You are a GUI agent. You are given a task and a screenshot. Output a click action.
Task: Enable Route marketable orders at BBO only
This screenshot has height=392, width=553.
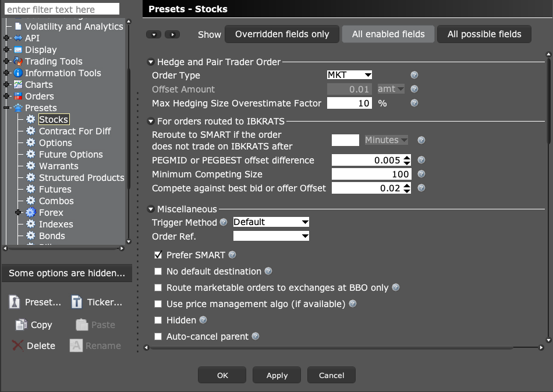(158, 288)
